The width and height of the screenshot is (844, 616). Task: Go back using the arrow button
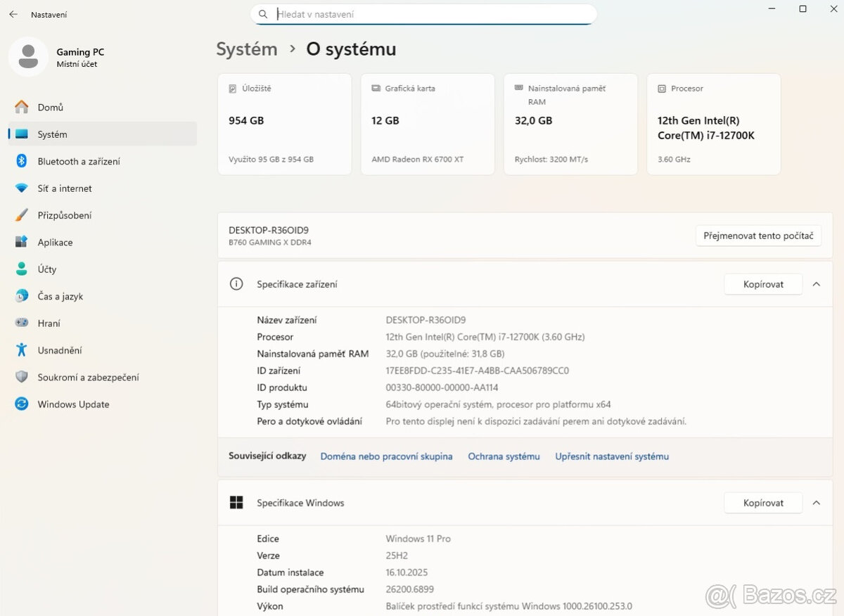13,14
